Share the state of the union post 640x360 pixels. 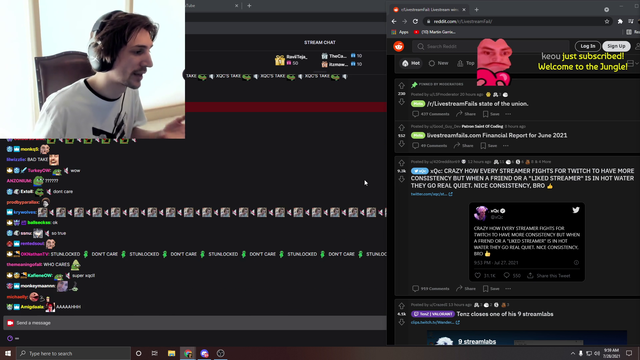466,114
